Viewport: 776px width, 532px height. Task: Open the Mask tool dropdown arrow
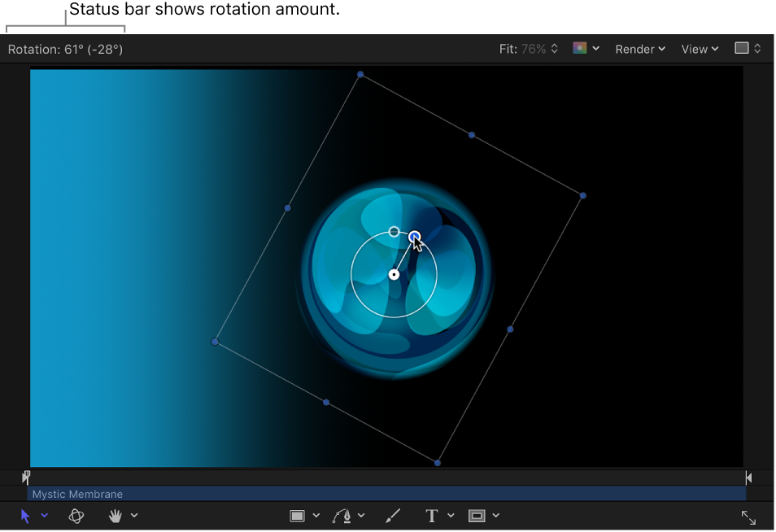point(495,516)
